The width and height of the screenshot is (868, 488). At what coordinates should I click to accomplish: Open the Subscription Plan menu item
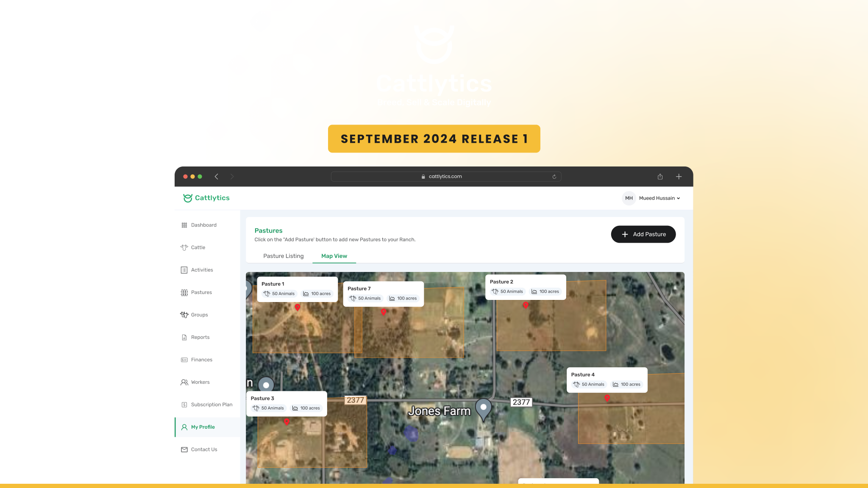point(211,405)
